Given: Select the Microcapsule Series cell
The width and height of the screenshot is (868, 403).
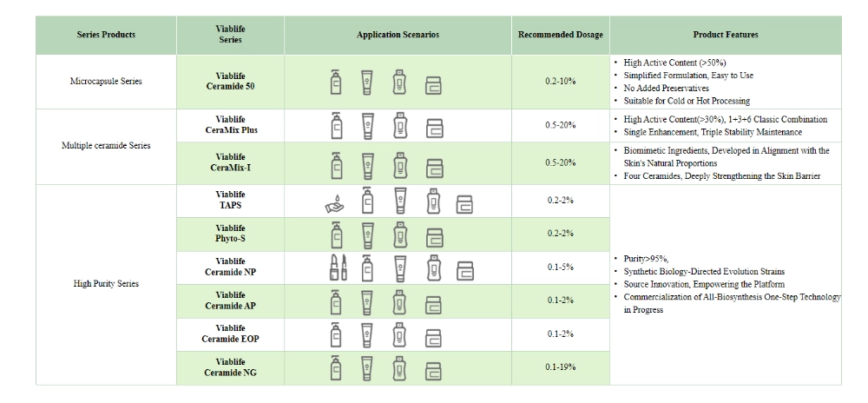Looking at the screenshot, I should click(106, 82).
